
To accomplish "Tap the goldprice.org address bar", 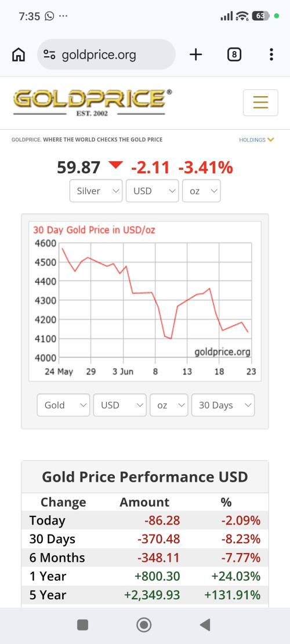I will coord(106,54).
